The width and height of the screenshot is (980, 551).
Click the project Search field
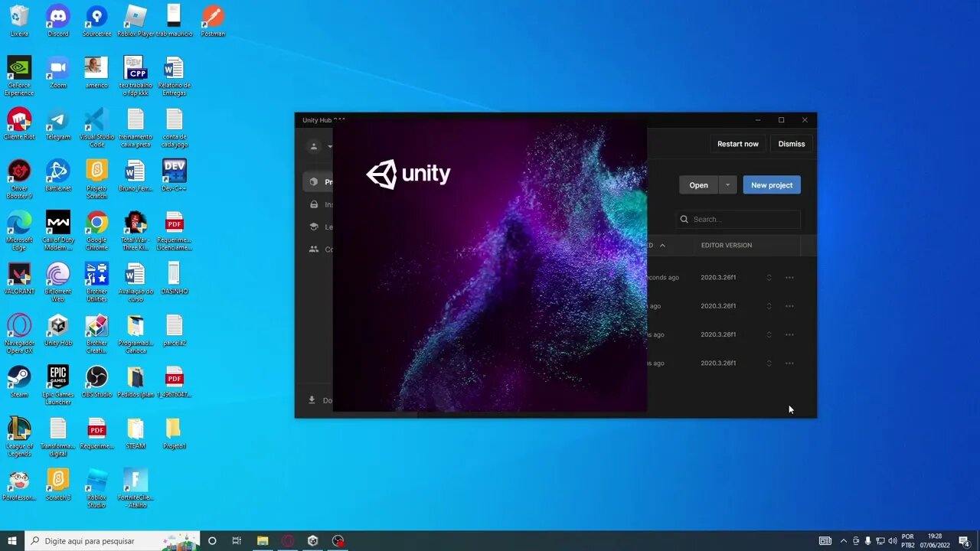(x=738, y=220)
